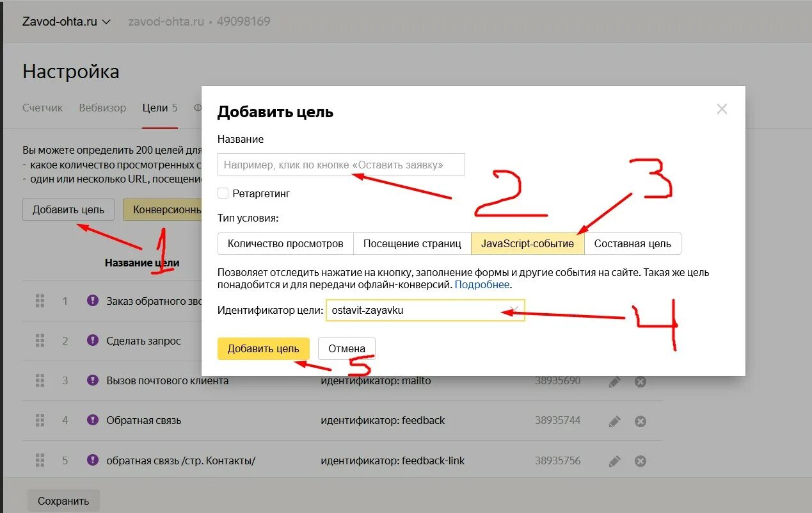812x513 pixels.
Task: Click the Название input field in the dialog
Action: (x=342, y=164)
